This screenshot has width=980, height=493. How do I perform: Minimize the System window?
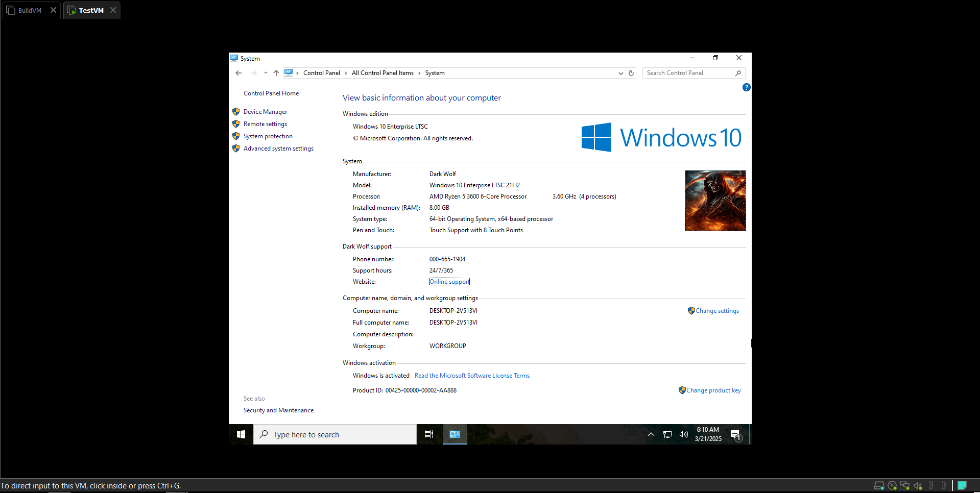pyautogui.click(x=692, y=58)
